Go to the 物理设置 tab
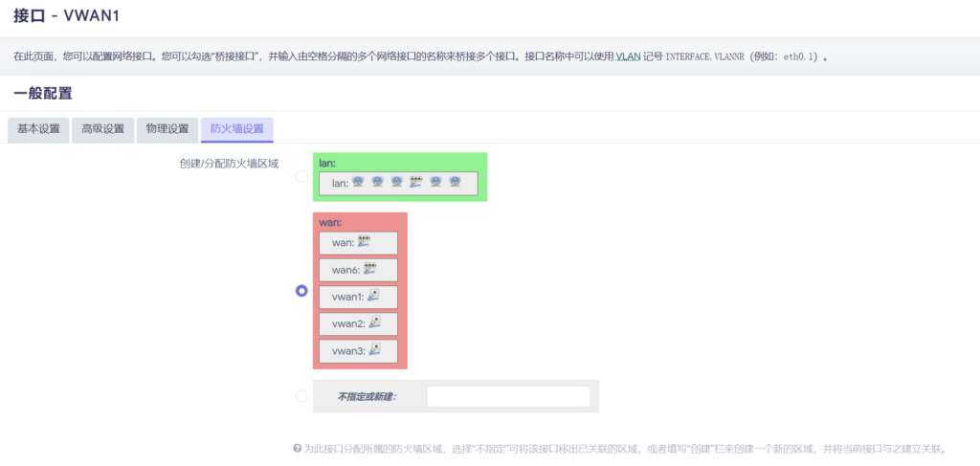The image size is (980, 466). click(167, 129)
